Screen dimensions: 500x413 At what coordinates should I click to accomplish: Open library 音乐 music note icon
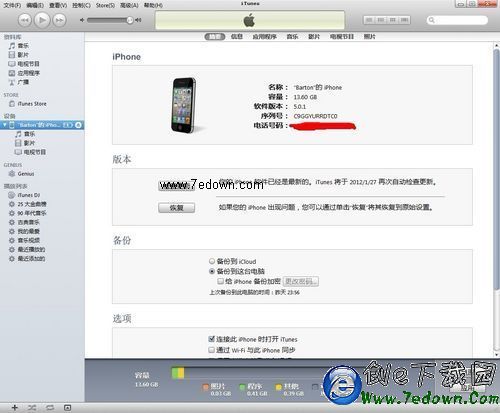[x=12, y=46]
